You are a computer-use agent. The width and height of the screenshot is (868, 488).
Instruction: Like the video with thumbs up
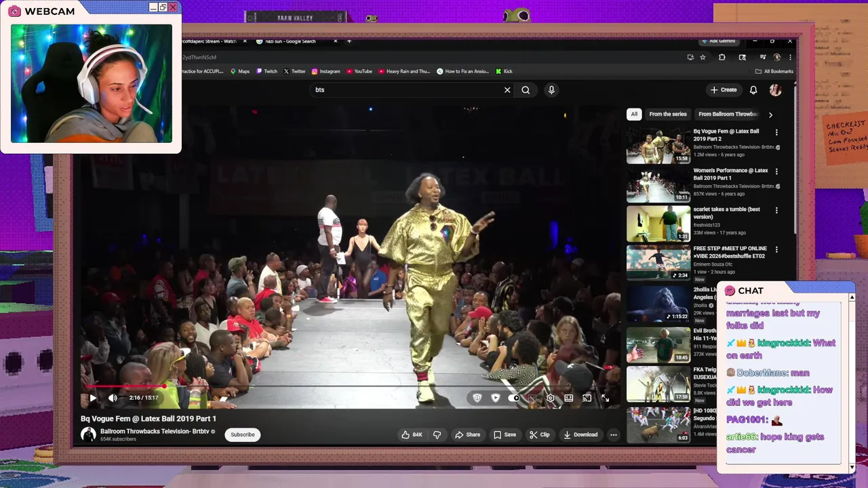(x=412, y=434)
